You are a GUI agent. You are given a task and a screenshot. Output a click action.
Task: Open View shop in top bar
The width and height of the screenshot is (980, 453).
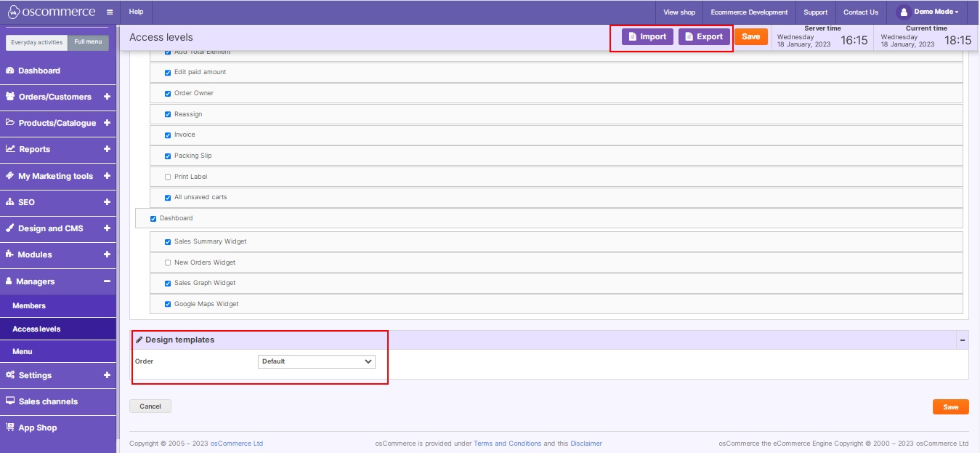tap(679, 12)
